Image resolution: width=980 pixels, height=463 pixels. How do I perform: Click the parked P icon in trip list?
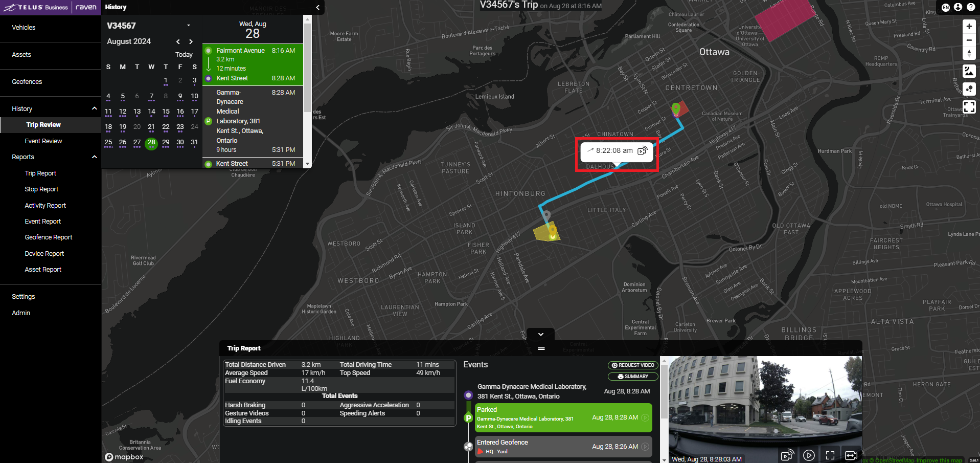coord(208,121)
